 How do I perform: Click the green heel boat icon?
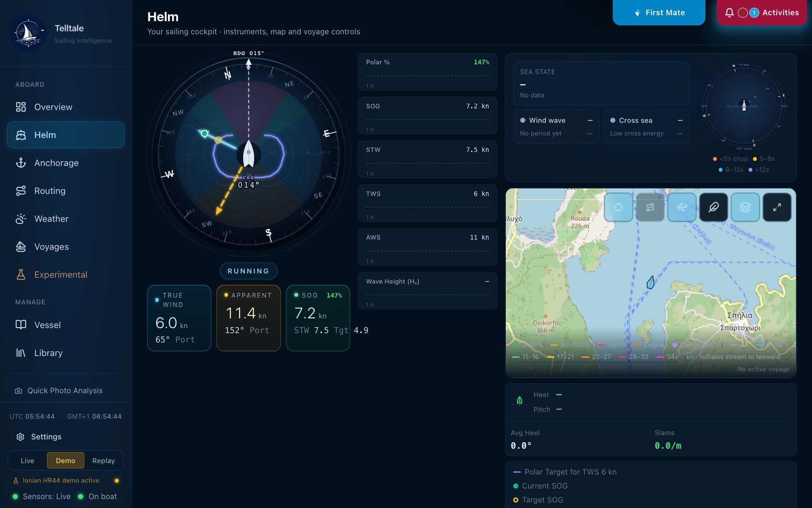(519, 400)
